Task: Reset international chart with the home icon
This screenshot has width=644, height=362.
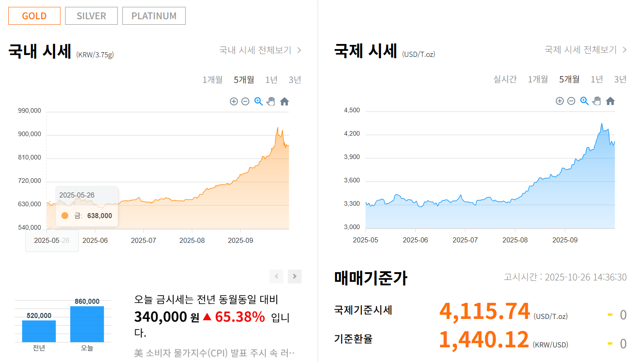Action: [610, 101]
